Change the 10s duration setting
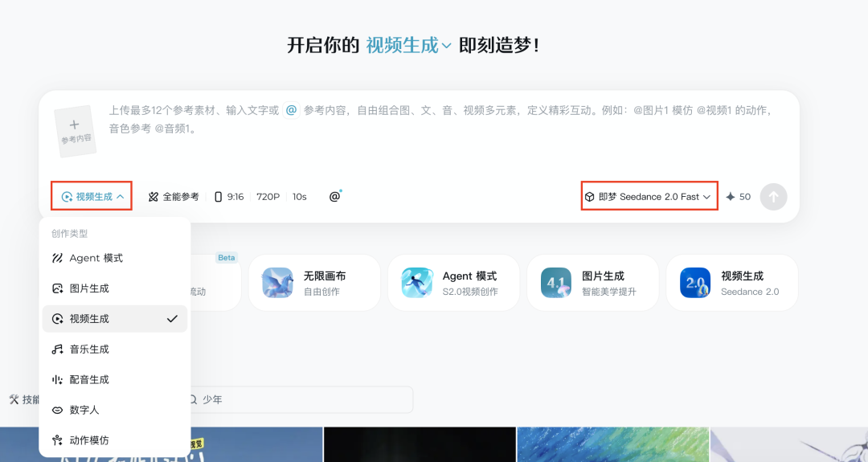Screen dimensions: 868x462 click(300, 196)
